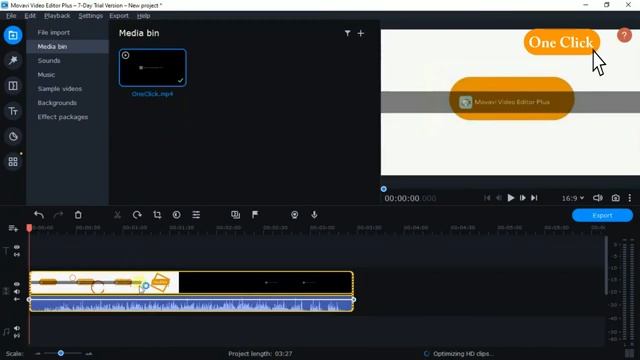
Task: Select the audio waveform clip on timeline
Action: point(191,304)
